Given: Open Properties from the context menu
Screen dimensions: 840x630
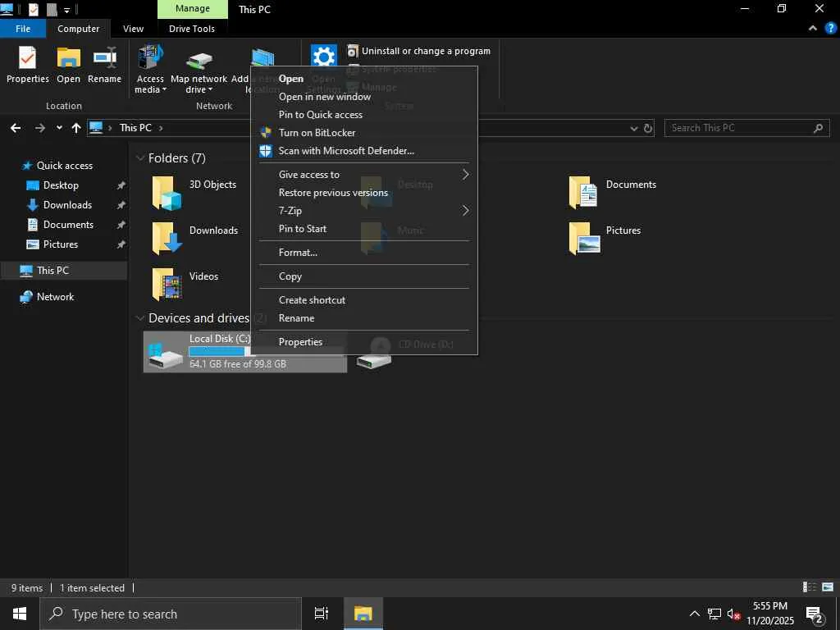Looking at the screenshot, I should [365, 342].
